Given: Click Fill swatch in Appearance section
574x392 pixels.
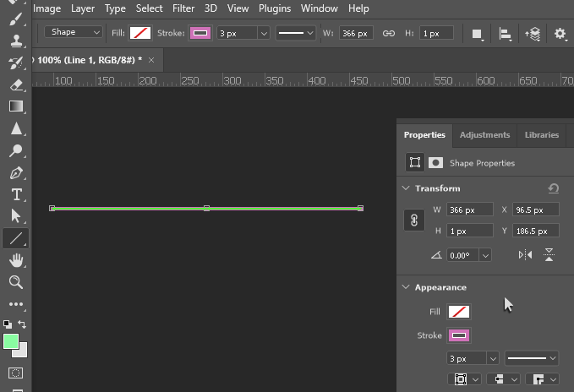Looking at the screenshot, I should point(459,312).
